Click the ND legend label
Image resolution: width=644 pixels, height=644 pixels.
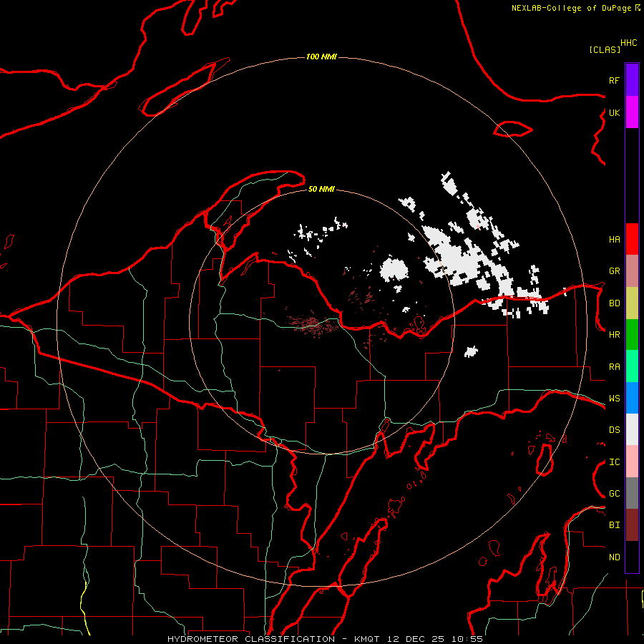(x=614, y=557)
